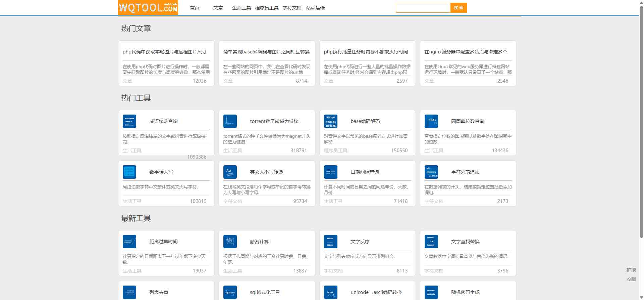Open the 数字转大写 tool icon

(x=129, y=172)
